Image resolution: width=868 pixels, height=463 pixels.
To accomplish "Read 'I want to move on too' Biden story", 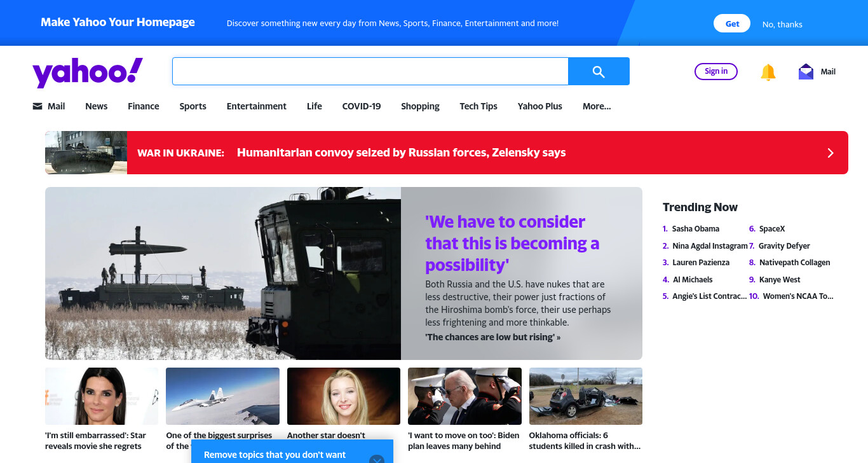I will [x=464, y=441].
